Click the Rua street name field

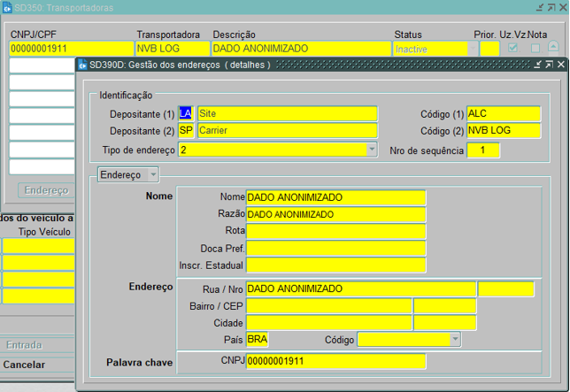[x=360, y=288]
